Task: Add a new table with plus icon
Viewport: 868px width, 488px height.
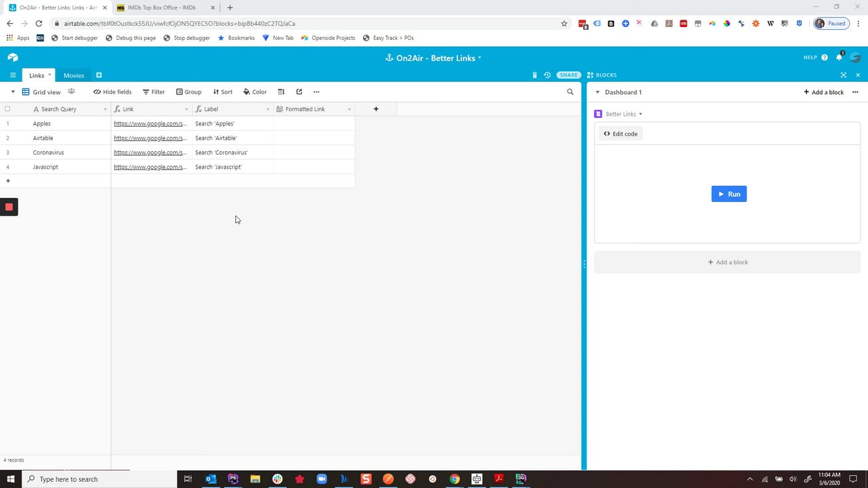Action: 98,75
